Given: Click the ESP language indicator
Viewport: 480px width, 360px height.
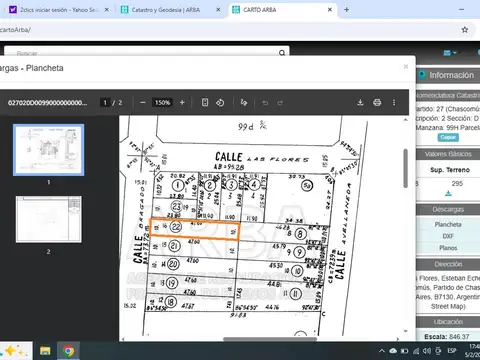Looking at the screenshot, I should (x=452, y=351).
